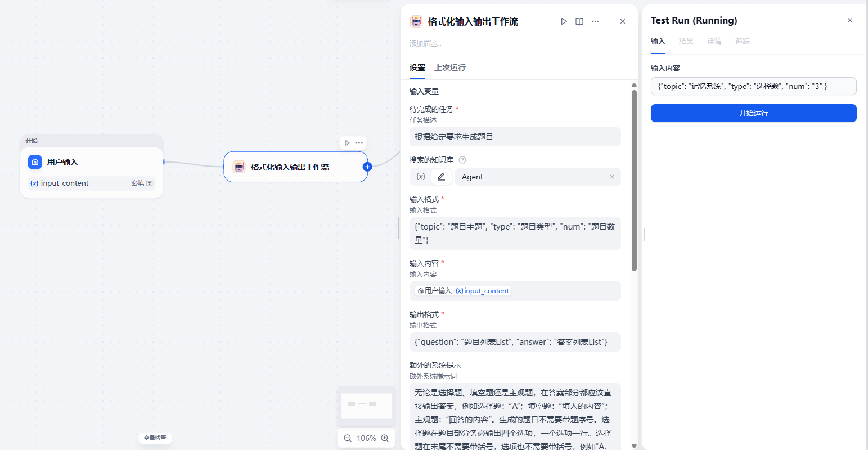Open the help docs book icon
The height and width of the screenshot is (450, 868).
(x=579, y=21)
